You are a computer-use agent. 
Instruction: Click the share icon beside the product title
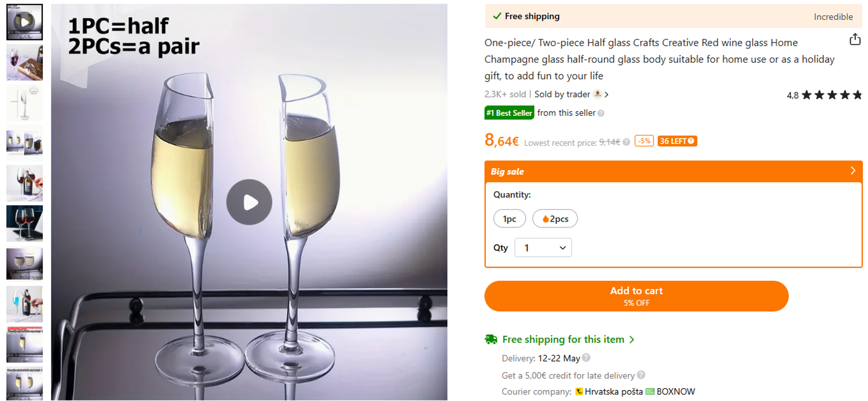tap(855, 39)
